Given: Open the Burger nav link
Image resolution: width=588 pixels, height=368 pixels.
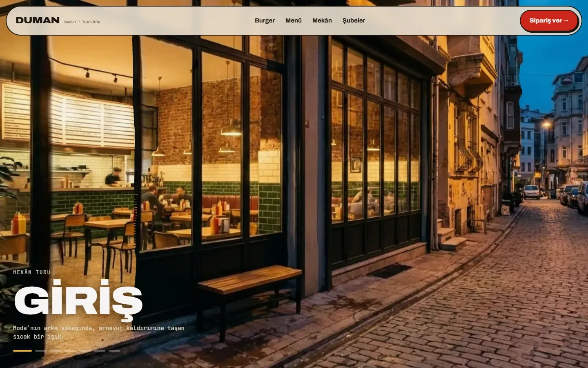Looking at the screenshot, I should 265,20.
